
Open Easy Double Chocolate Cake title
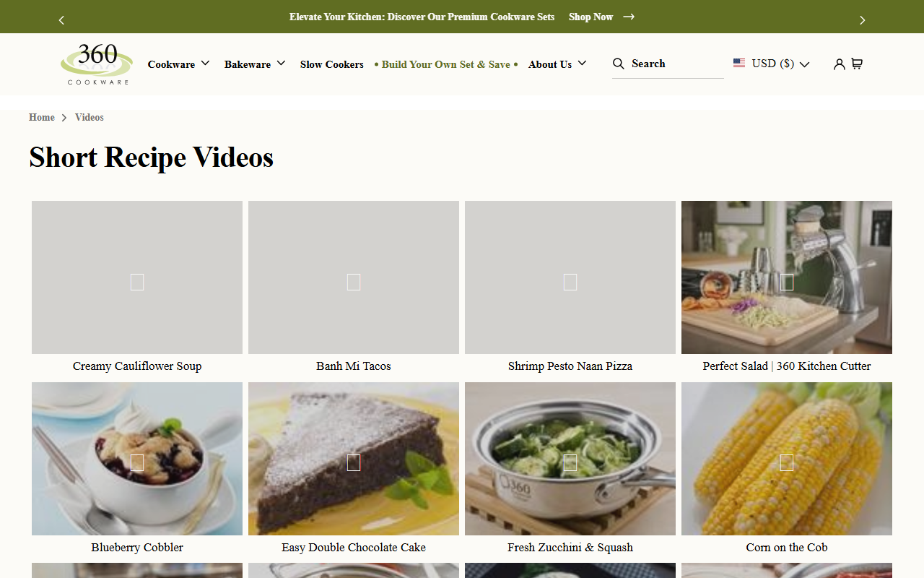(354, 548)
